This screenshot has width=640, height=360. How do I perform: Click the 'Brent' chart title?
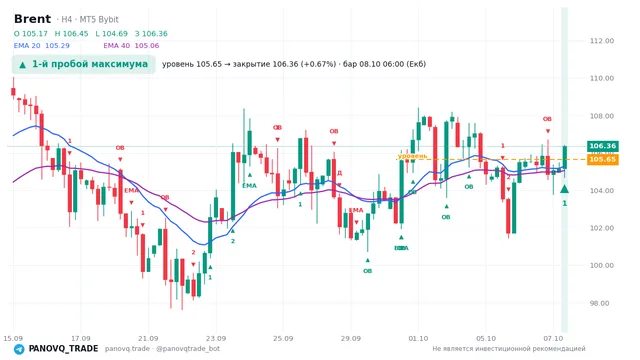pyautogui.click(x=32, y=19)
